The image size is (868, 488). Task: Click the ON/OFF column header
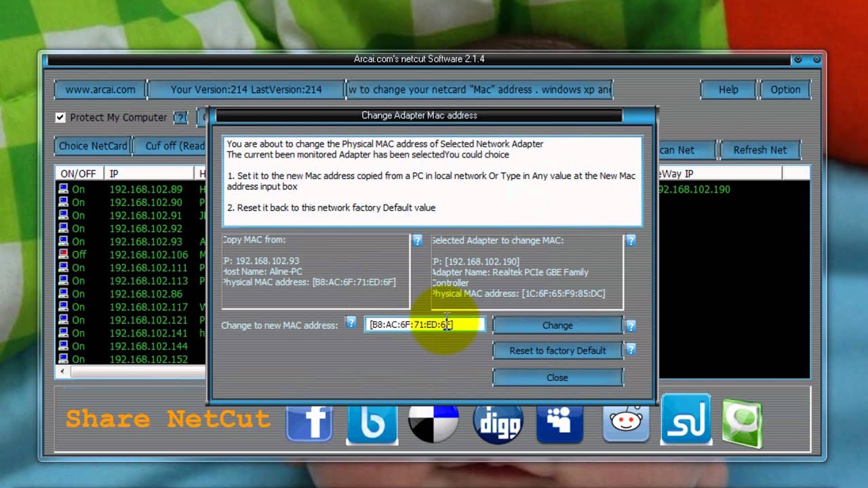tap(80, 174)
